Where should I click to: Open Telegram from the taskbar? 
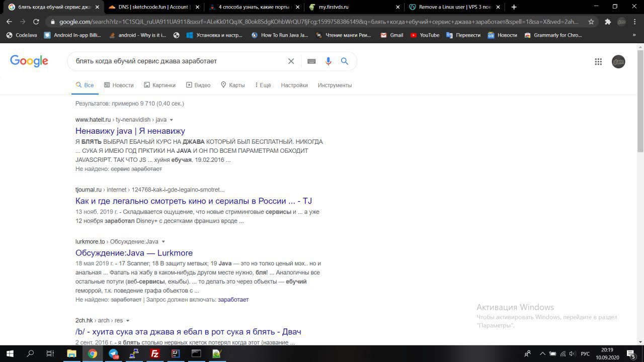113,353
